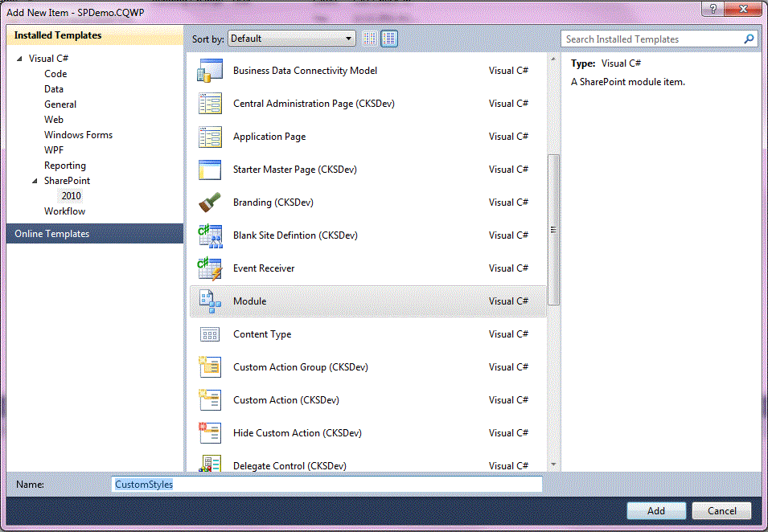768x532 pixels.
Task: Click the Event Receiver lightning icon
Action: click(210, 268)
